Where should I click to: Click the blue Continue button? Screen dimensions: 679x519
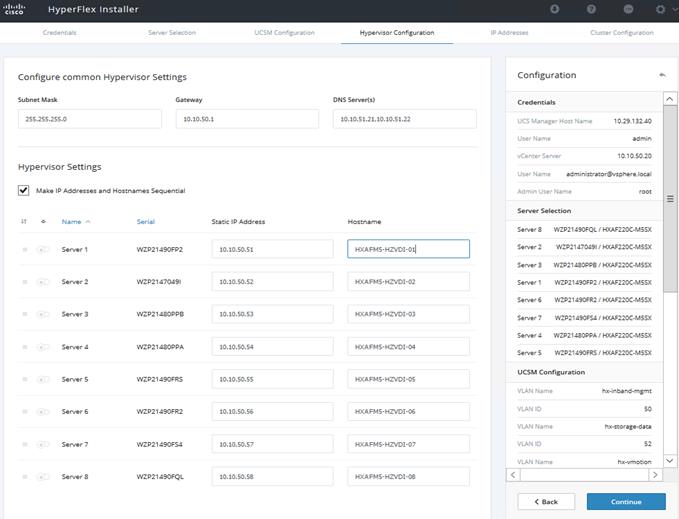626,502
